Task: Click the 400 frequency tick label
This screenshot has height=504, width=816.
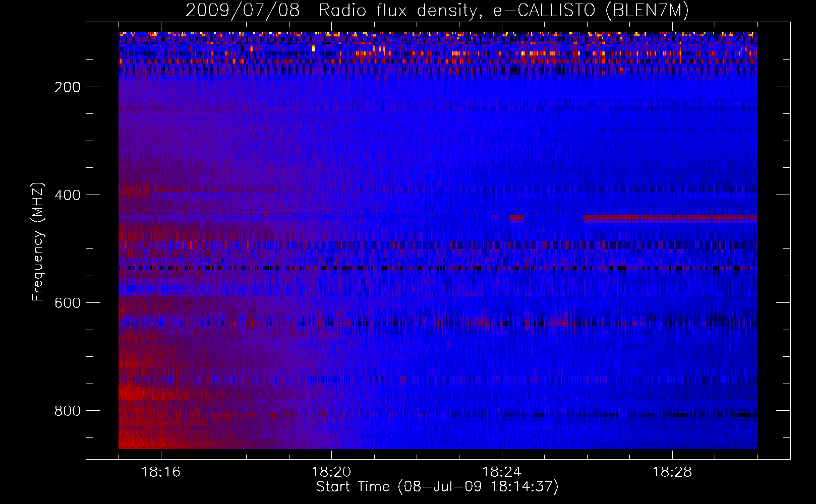Action: pyautogui.click(x=68, y=195)
